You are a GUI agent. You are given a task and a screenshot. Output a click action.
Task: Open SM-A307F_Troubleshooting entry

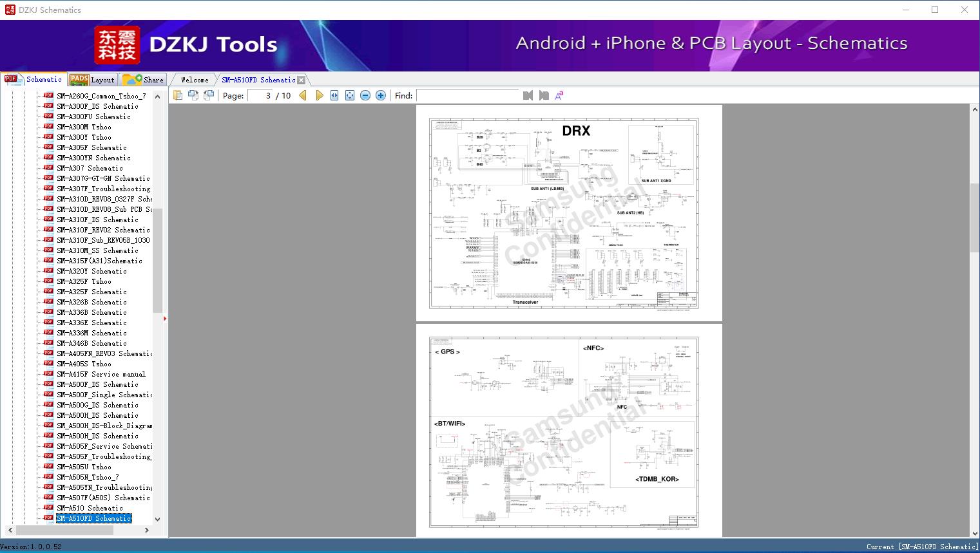(103, 189)
